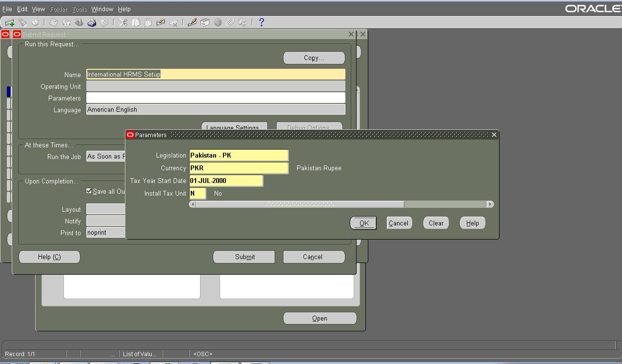
Task: Open the Tools menu
Action: [79, 9]
